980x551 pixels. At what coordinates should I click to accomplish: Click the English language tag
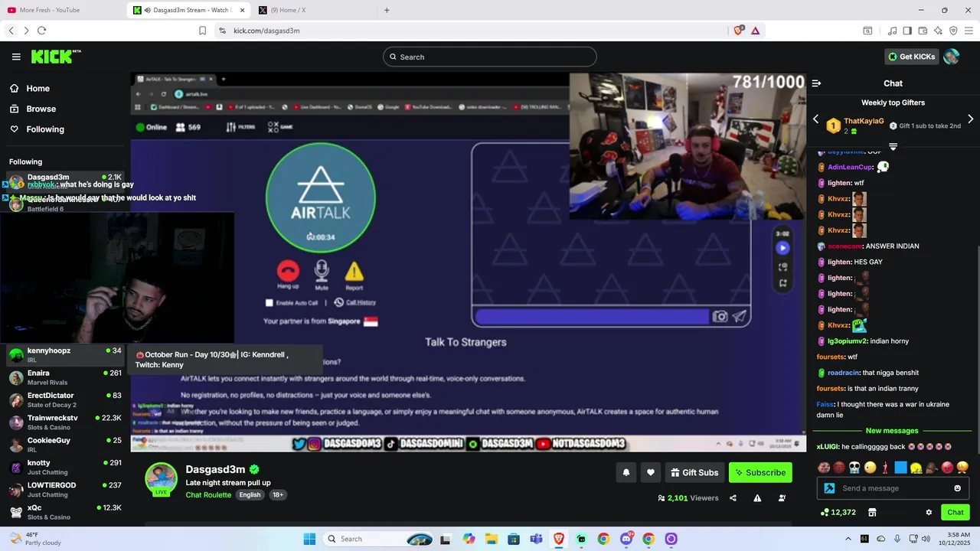pyautogui.click(x=250, y=495)
